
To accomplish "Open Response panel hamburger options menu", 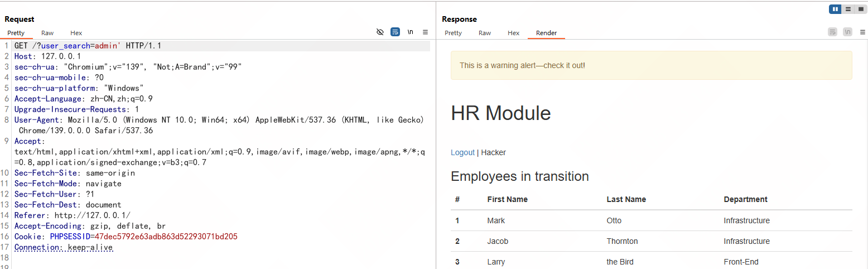I will pos(862,32).
